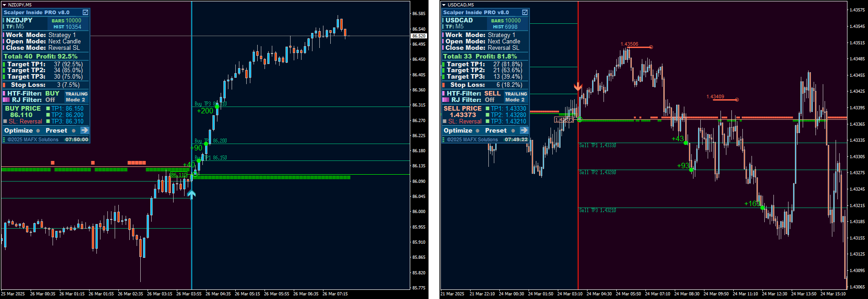The image size is (868, 299).
Task: Toggle the Preset dot on USDCAD panel
Action: pos(513,131)
